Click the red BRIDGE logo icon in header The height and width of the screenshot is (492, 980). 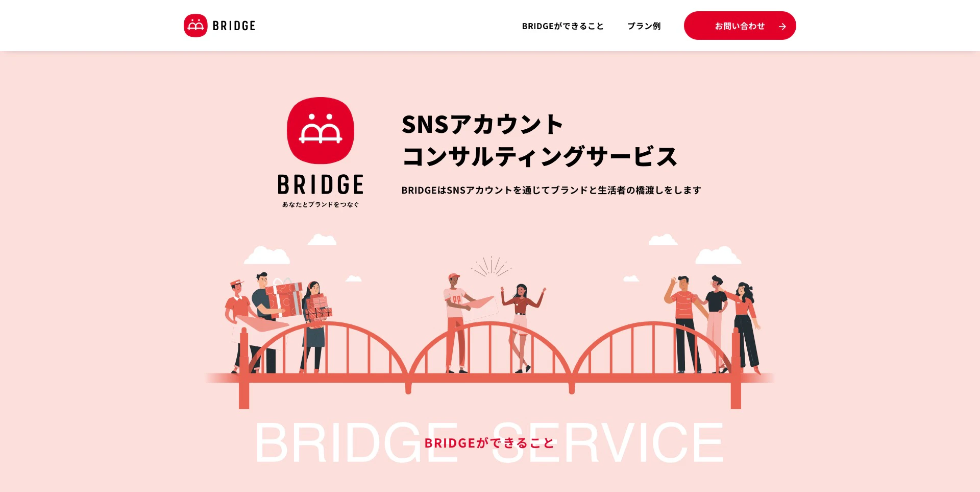click(195, 26)
